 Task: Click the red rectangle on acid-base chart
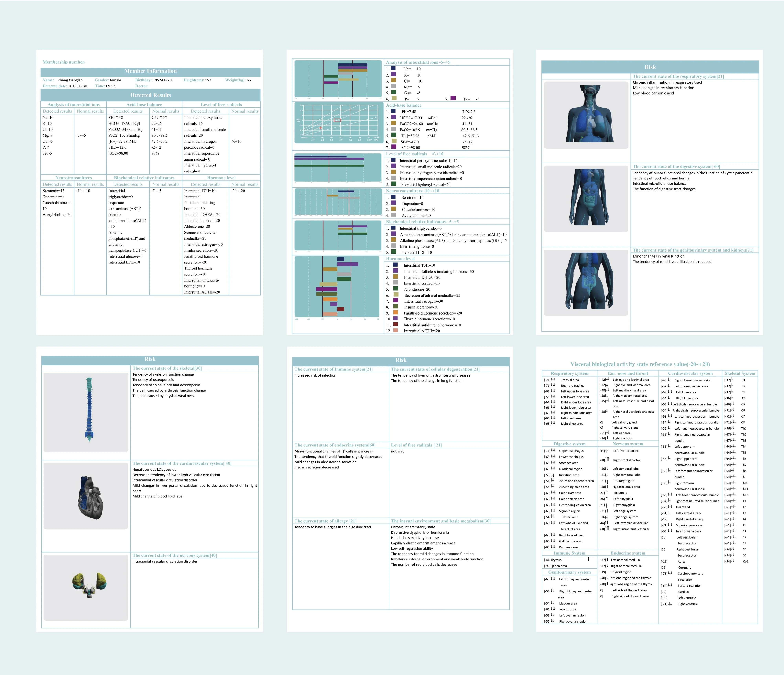(x=337, y=120)
